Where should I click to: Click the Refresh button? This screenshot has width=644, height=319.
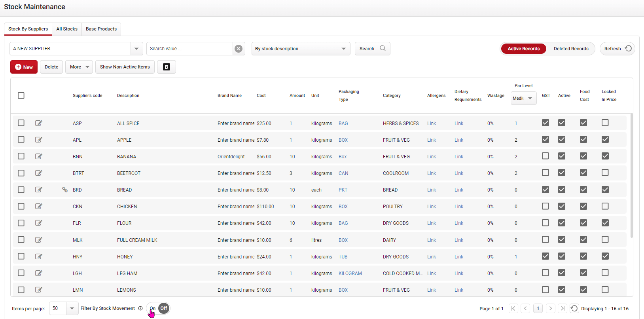point(617,49)
